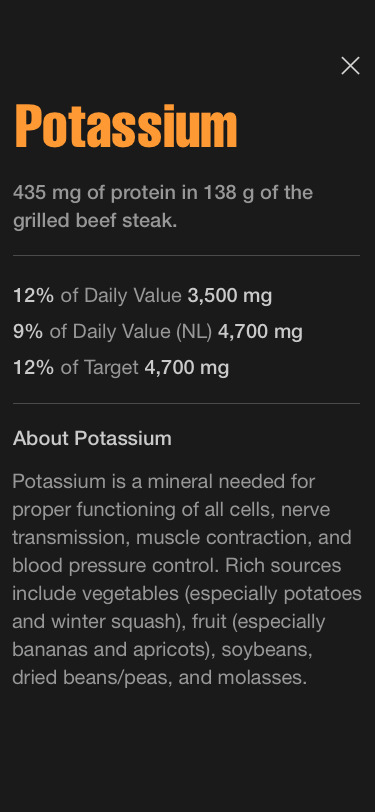Tap the 12% beside Daily Value 3,500 mg
The width and height of the screenshot is (375, 812).
coord(33,296)
